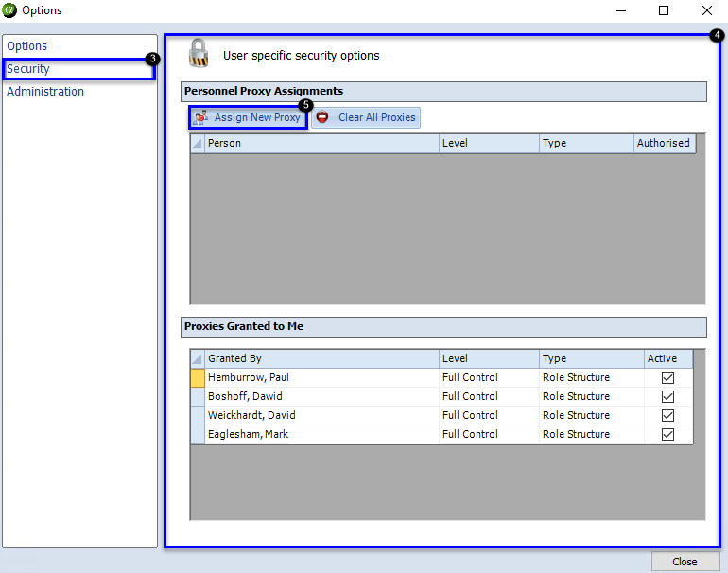728x573 pixels.
Task: Open the Options section in sidebar
Action: point(26,46)
